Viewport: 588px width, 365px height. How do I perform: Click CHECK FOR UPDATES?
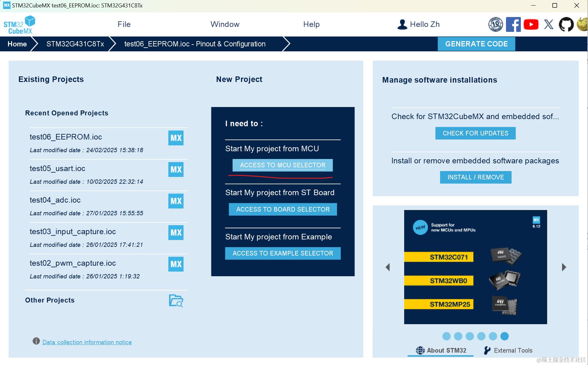(x=475, y=133)
